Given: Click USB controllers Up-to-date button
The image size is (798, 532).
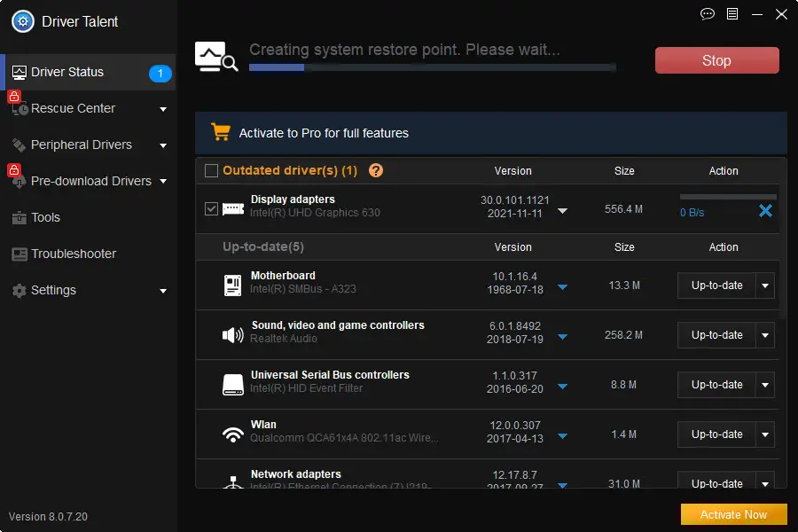Looking at the screenshot, I should [716, 385].
